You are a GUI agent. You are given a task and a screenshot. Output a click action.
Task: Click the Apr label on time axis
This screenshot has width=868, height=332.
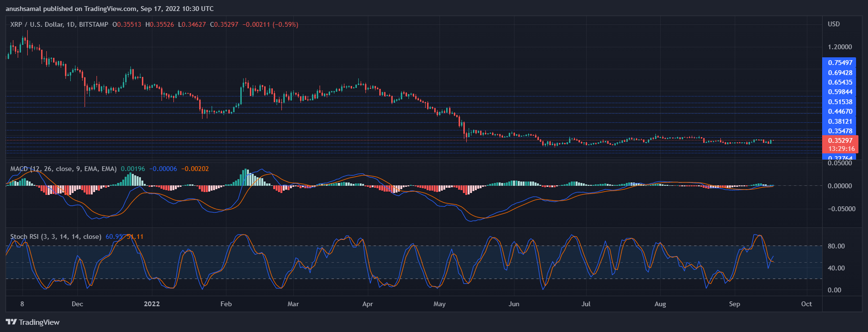(x=367, y=304)
